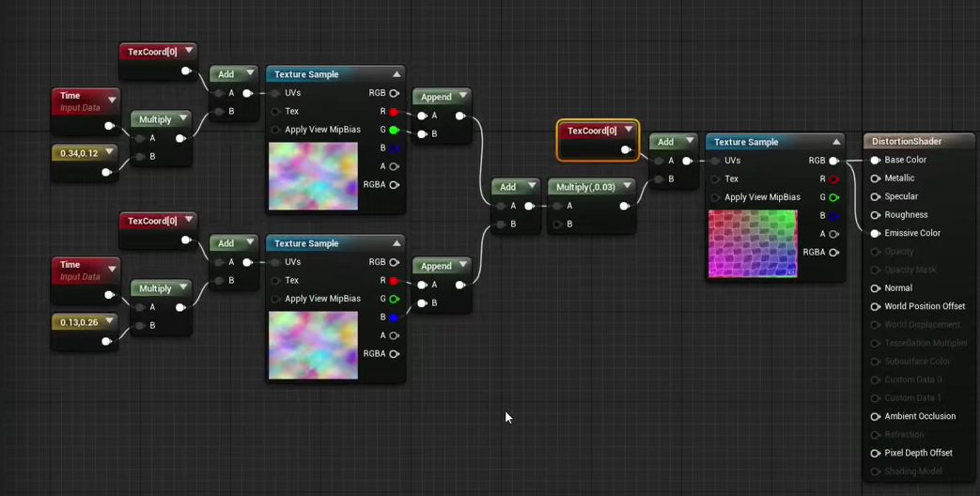Viewport: 980px width, 496px height.
Task: Open dropdown arrow on orange-outlined TexCoord[0] node
Action: point(629,130)
